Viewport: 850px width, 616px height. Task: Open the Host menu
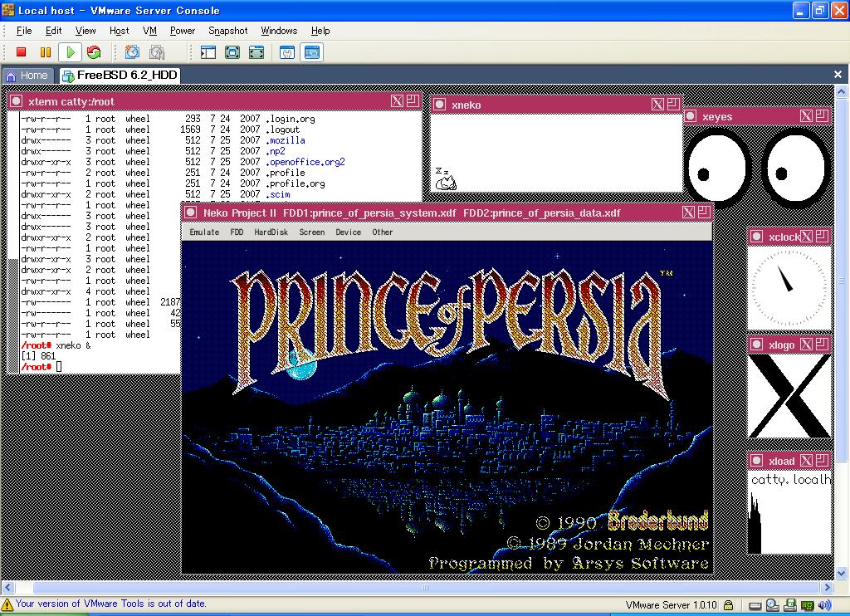pos(120,31)
